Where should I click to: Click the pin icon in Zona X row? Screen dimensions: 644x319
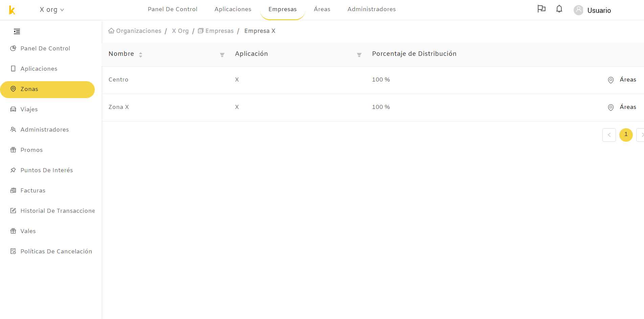611,108
